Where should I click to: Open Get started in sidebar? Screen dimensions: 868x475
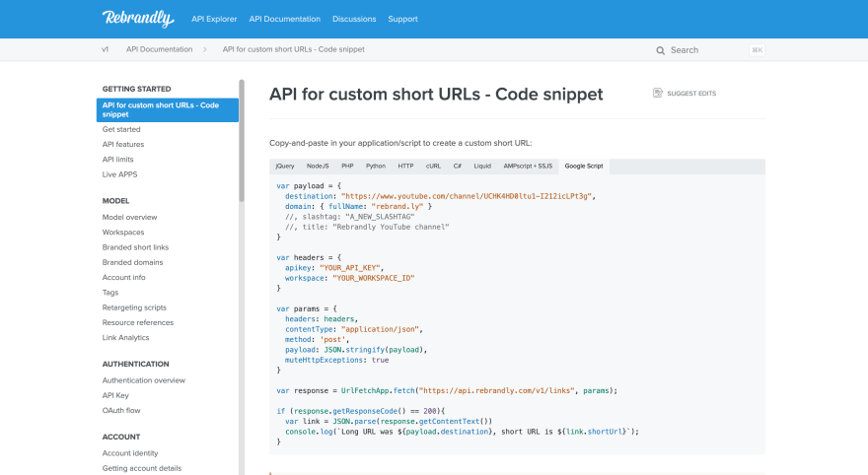pyautogui.click(x=121, y=129)
